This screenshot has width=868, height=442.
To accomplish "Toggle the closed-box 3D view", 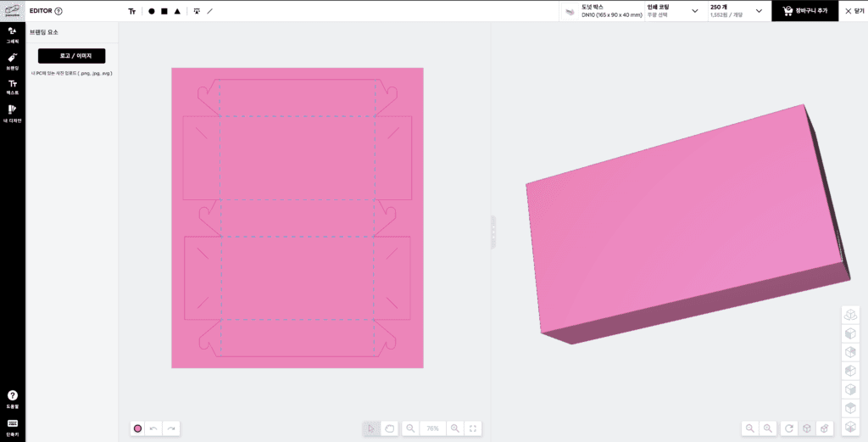I will [x=807, y=428].
